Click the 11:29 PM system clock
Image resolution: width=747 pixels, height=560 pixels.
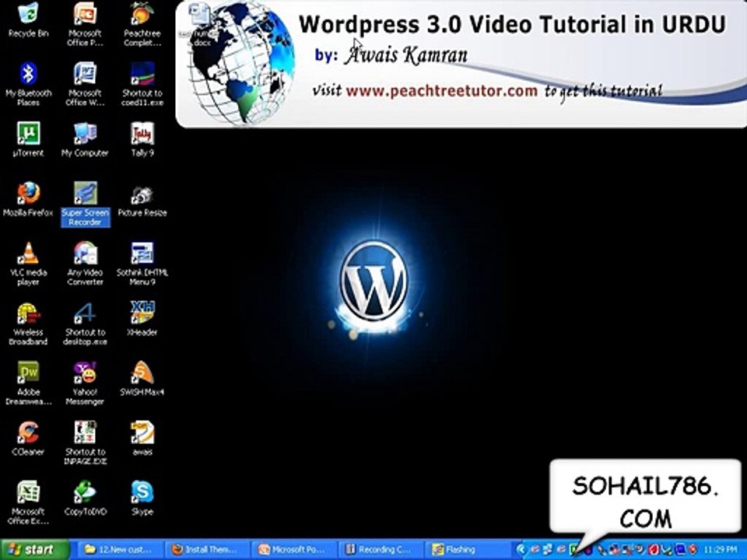[x=720, y=550]
